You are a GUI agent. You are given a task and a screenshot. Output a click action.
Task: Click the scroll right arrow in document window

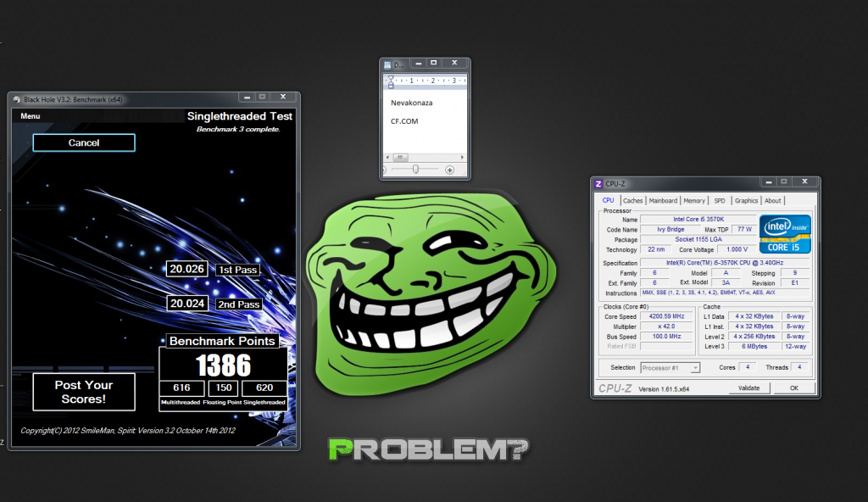point(462,158)
